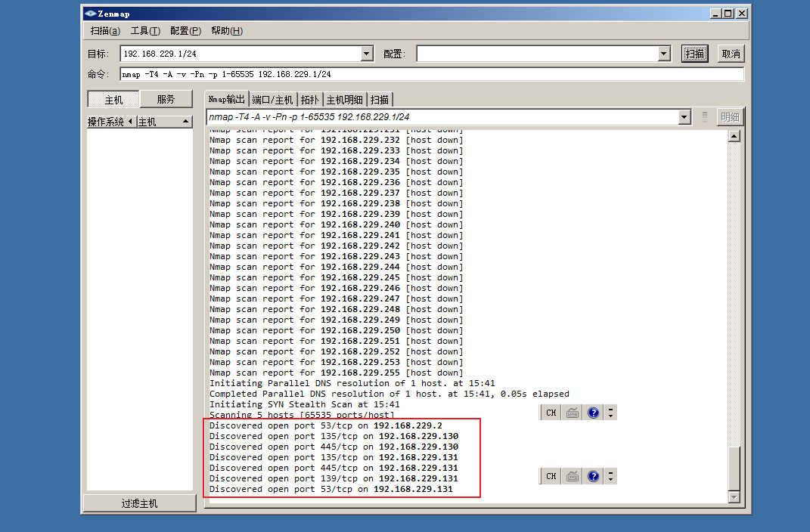
Task: Sort by the 操作系统 column header
Action: click(x=111, y=122)
